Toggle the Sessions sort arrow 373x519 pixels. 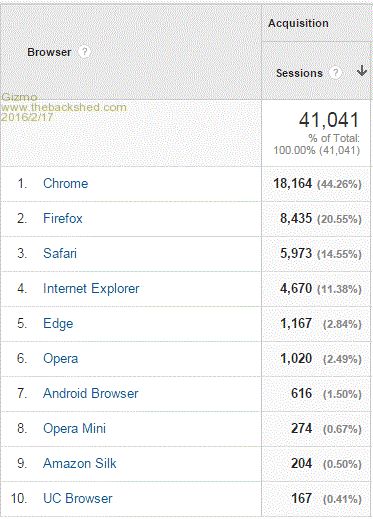[x=362, y=71]
